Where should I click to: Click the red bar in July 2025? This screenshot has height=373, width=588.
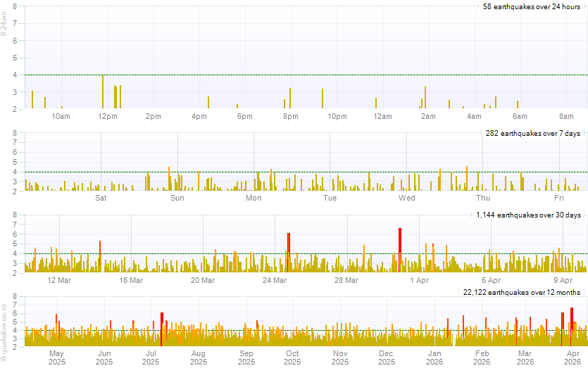tap(161, 329)
